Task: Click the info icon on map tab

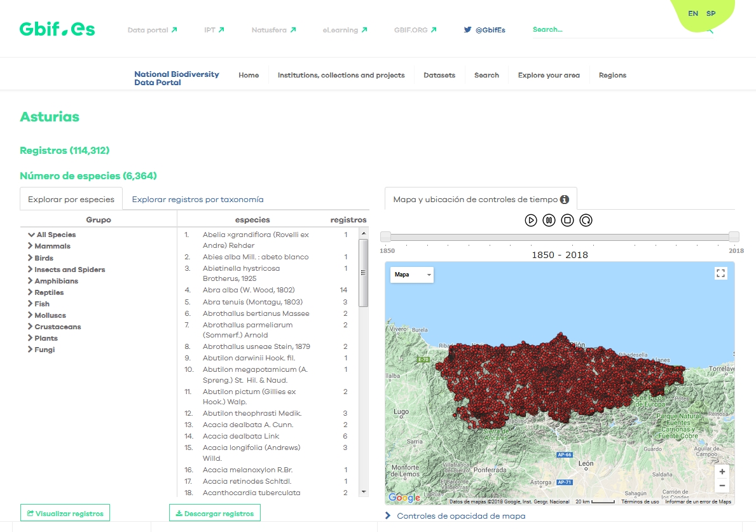Action: point(564,200)
